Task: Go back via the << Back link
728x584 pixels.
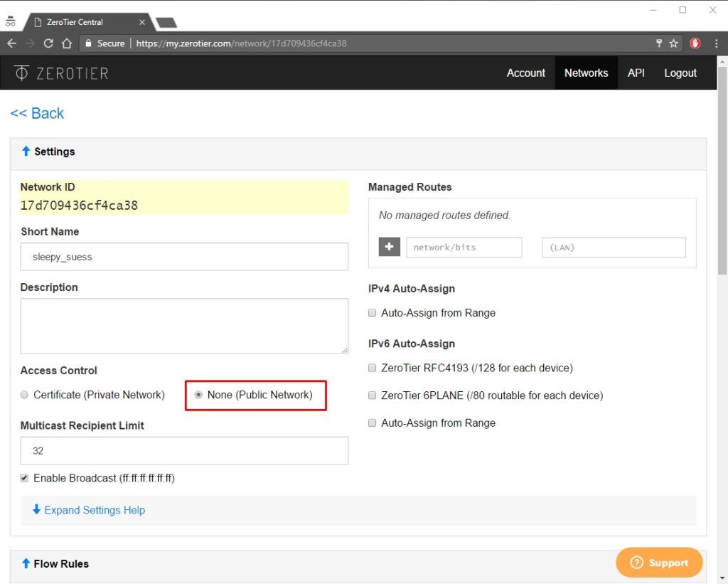Action: coord(37,113)
